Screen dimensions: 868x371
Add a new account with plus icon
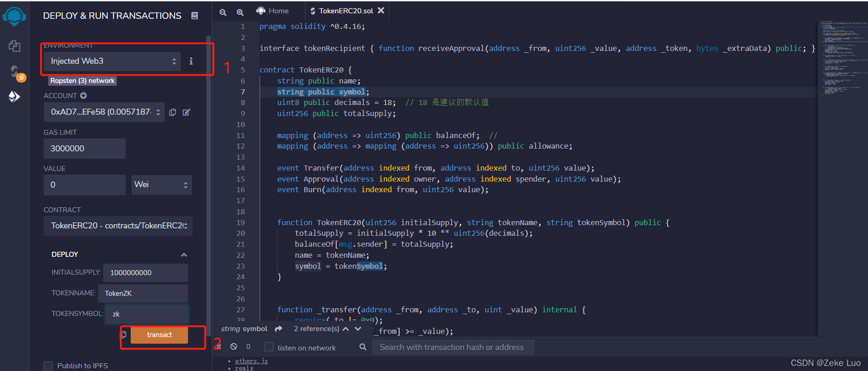[x=83, y=95]
